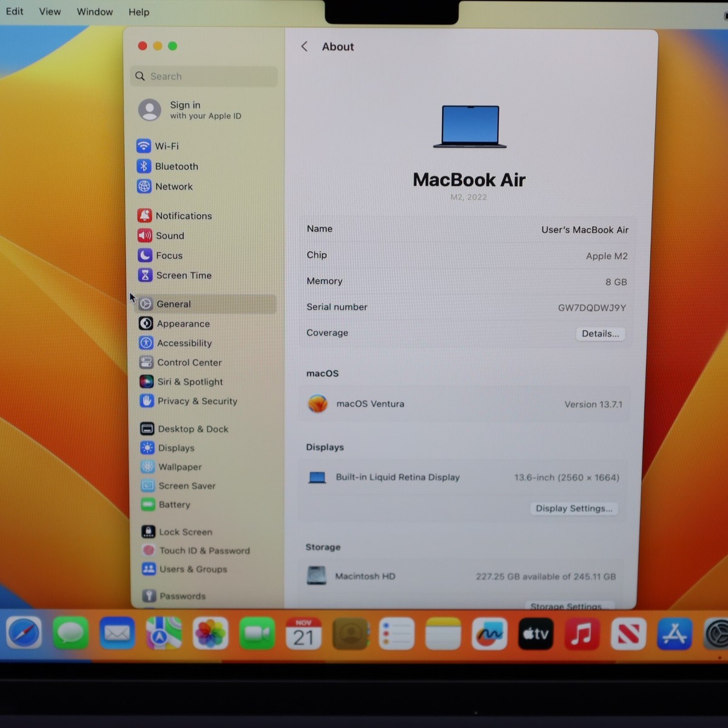Launch Maps from the Dock
728x728 pixels.
164,633
